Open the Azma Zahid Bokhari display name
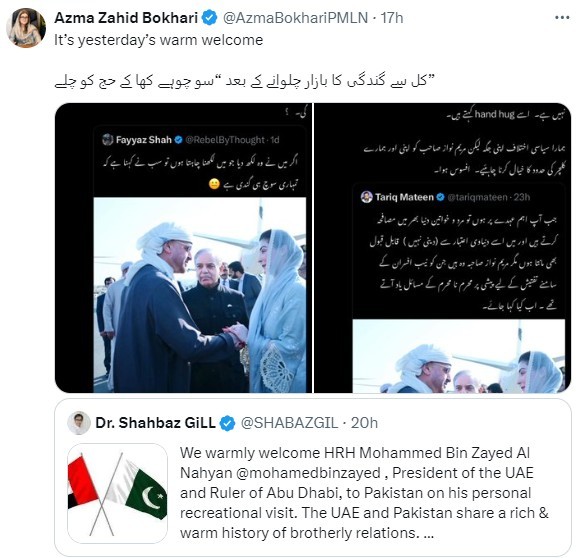588x558 pixels. pos(126,18)
